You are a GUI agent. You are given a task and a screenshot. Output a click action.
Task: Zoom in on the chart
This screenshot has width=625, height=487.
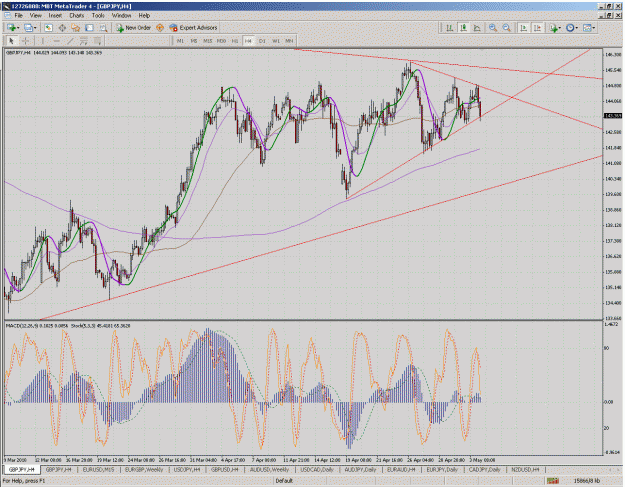(x=493, y=27)
